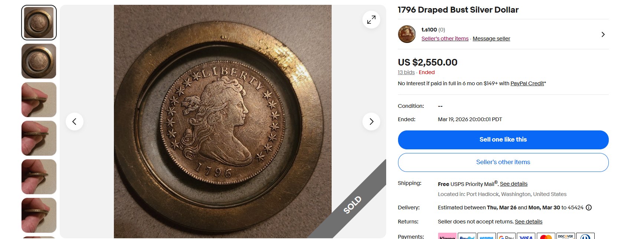The width and height of the screenshot is (644, 239).
Task: Open seller t.s100 profile avatar
Action: (x=407, y=34)
